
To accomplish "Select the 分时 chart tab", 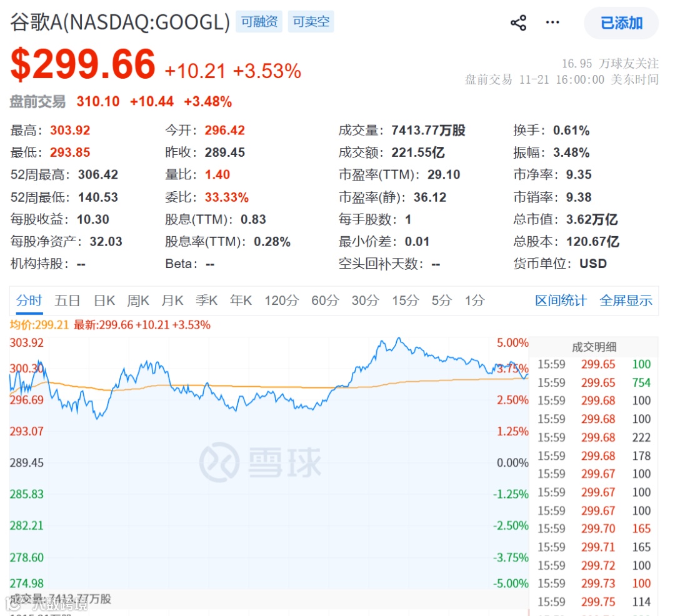I will 29,301.
